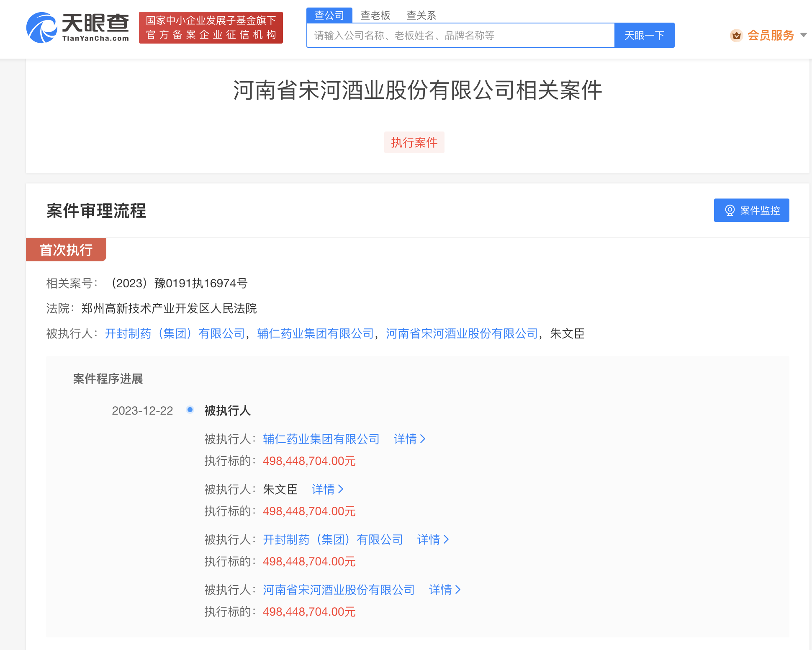Open 会员服务 member services link
The height and width of the screenshot is (650, 812).
pyautogui.click(x=771, y=36)
